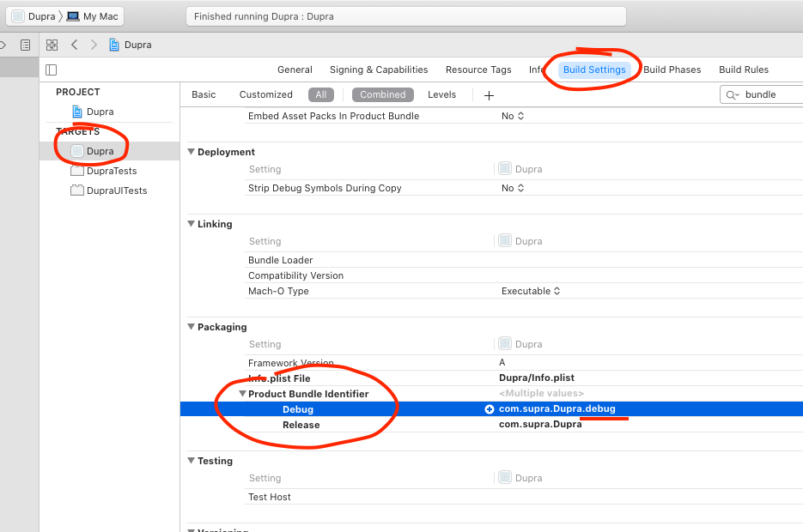This screenshot has width=803, height=532.
Task: Select the All settings filter
Action: [x=321, y=94]
